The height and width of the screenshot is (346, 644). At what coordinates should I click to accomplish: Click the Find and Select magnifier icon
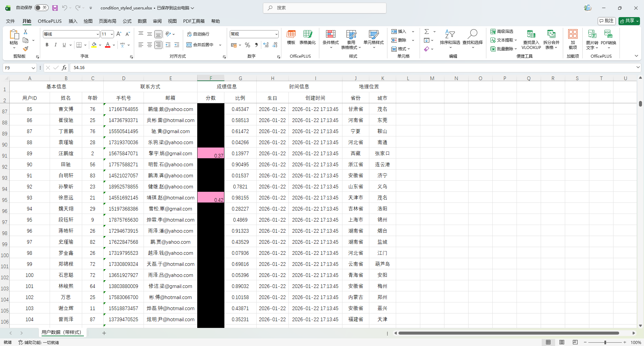click(x=472, y=34)
